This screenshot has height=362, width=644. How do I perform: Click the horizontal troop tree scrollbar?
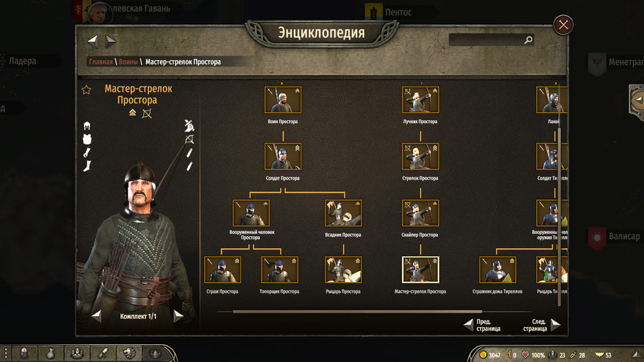(357, 311)
